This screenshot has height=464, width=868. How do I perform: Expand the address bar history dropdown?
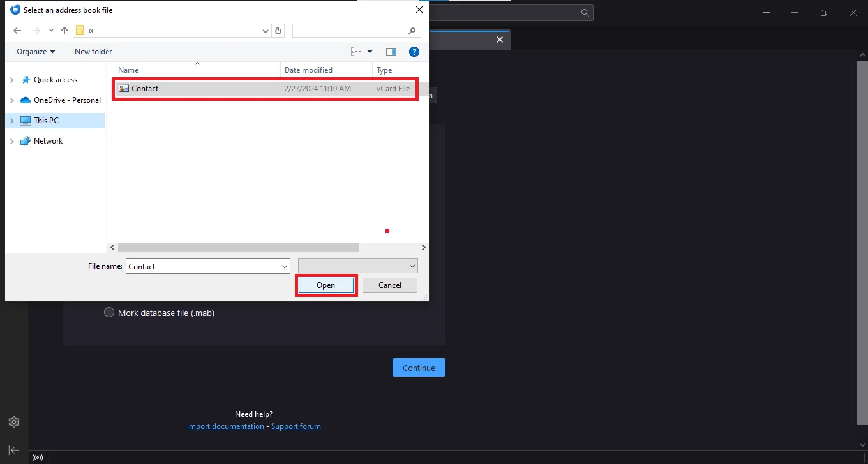coord(266,31)
